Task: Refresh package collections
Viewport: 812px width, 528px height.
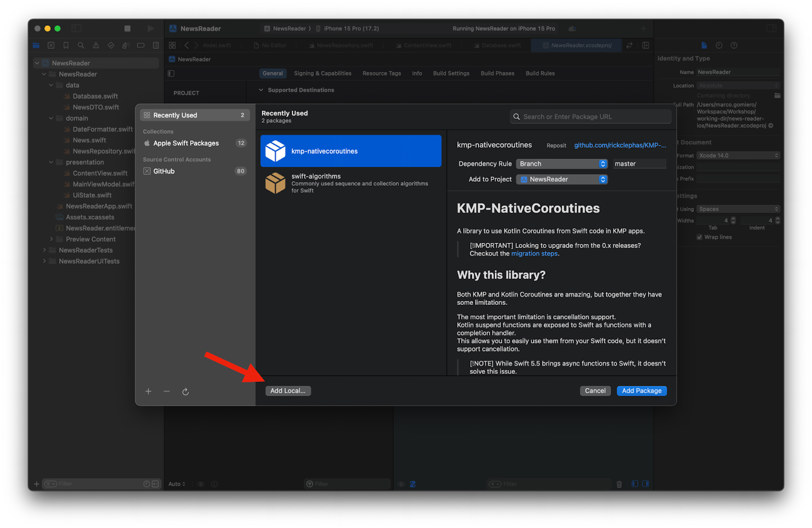Action: point(185,392)
